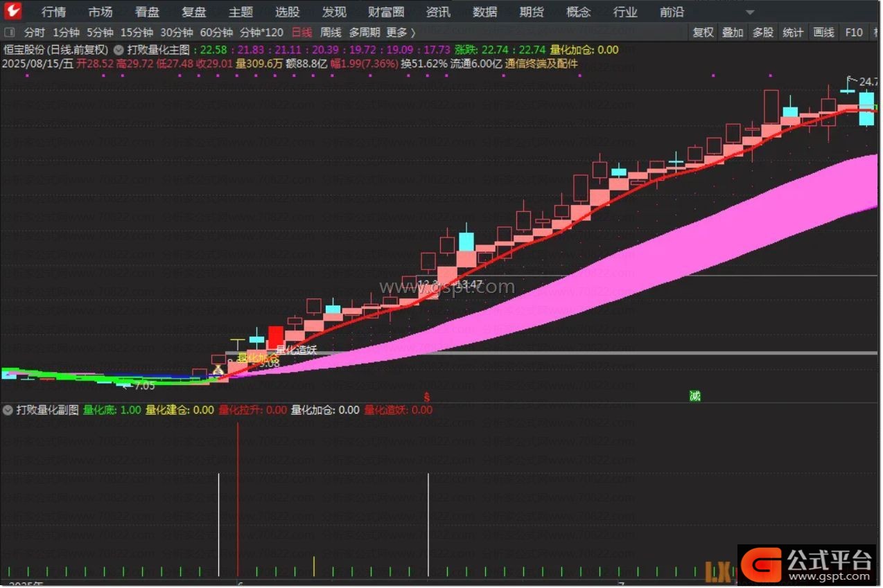Image resolution: width=883 pixels, height=588 pixels.
Task: Click the 换51.62% turnover value
Action: tap(424, 64)
